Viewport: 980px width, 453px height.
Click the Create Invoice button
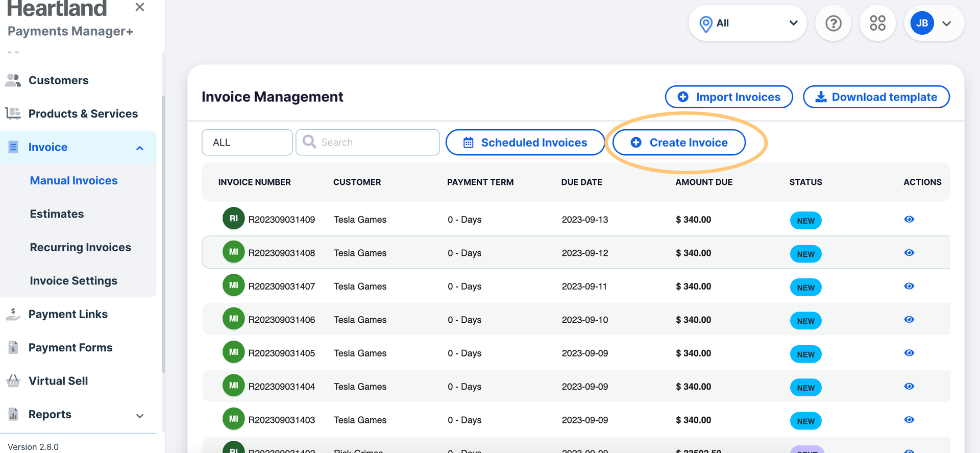[x=679, y=142]
